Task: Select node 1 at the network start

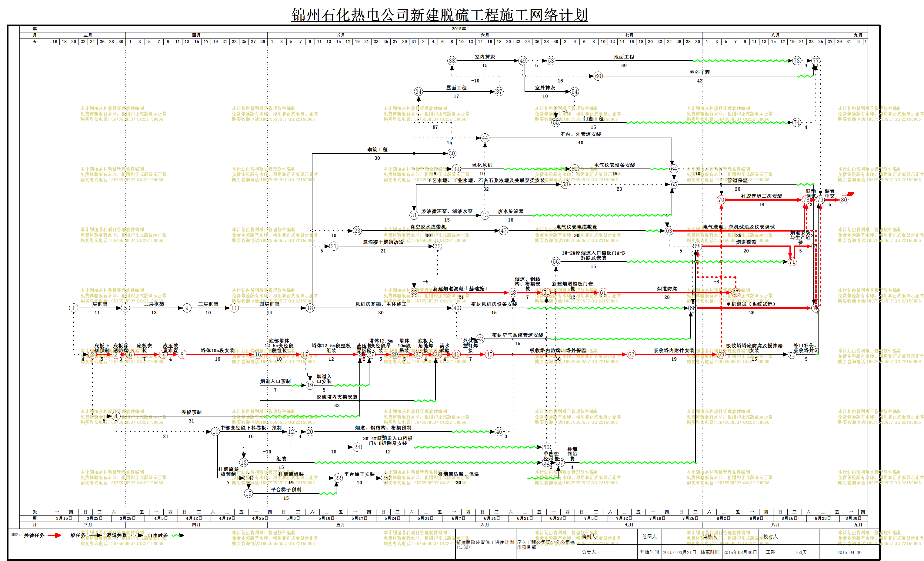Action: click(x=74, y=308)
